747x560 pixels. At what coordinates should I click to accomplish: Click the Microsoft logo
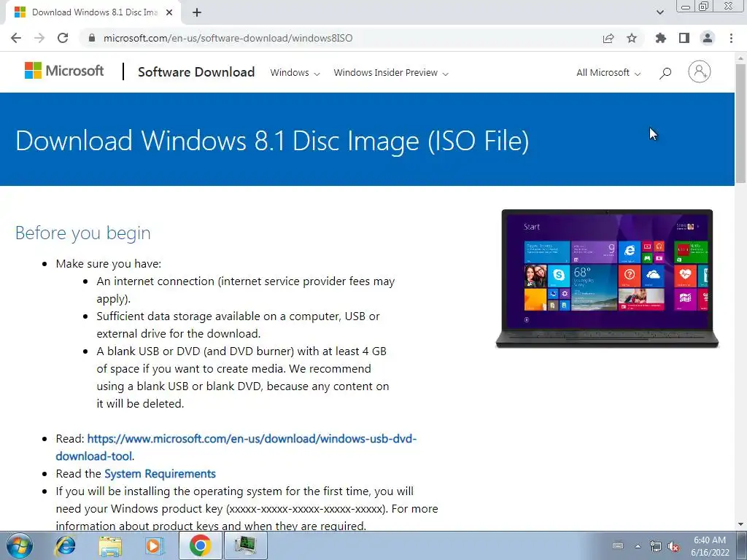64,71
